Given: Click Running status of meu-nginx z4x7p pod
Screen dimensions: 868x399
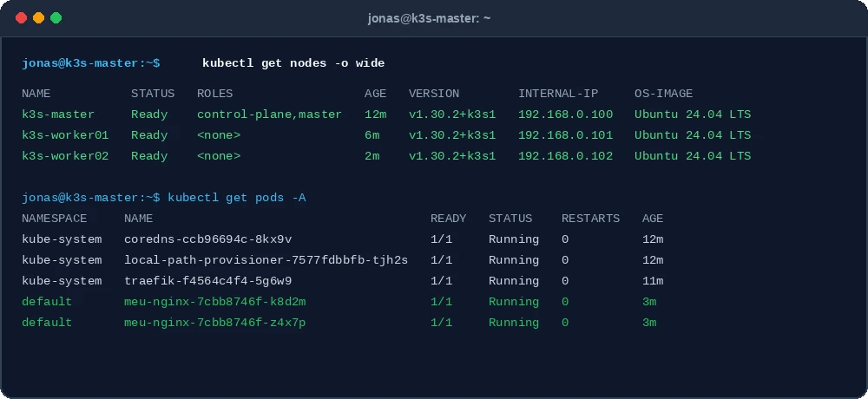Looking at the screenshot, I should pyautogui.click(x=514, y=323).
